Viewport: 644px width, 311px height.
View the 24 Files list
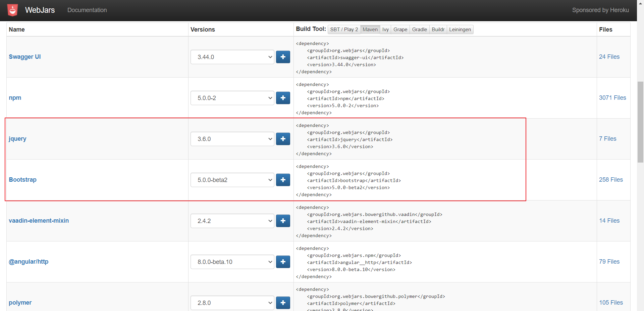[x=609, y=57]
